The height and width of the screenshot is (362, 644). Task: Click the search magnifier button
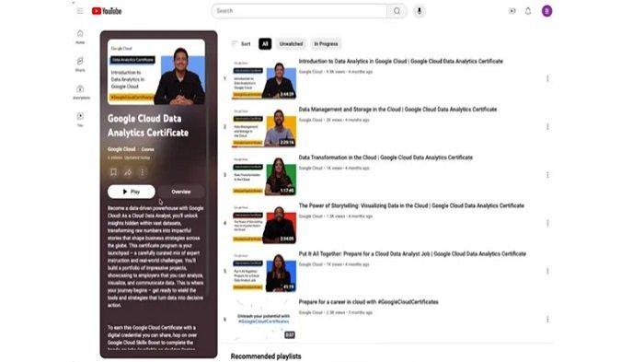click(x=397, y=11)
